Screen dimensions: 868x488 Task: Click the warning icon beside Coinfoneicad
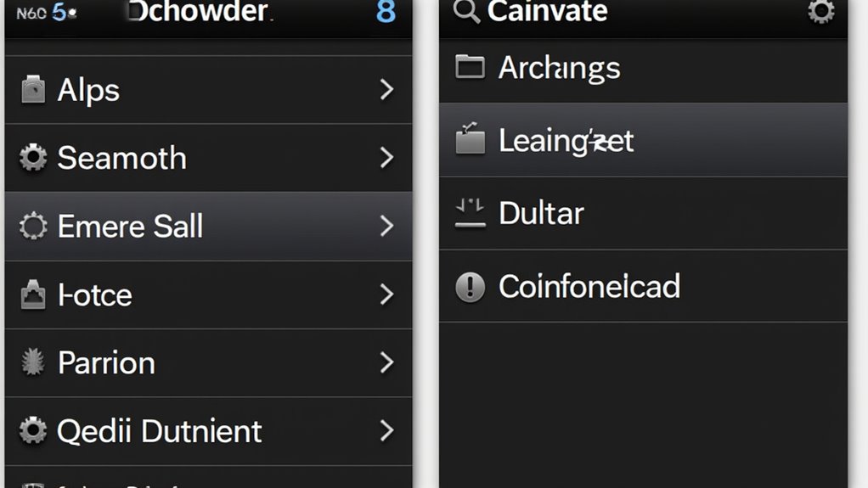pos(470,287)
